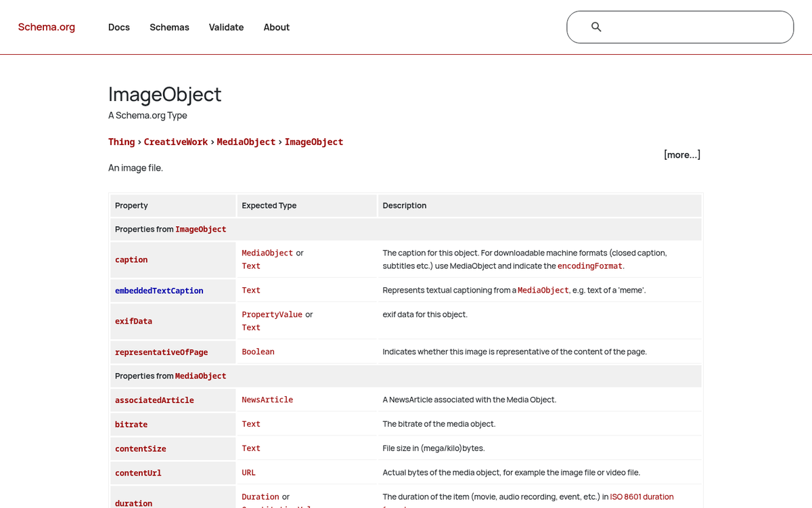Screen dimensions: 812x508
Task: Open the About page
Action: pyautogui.click(x=276, y=27)
